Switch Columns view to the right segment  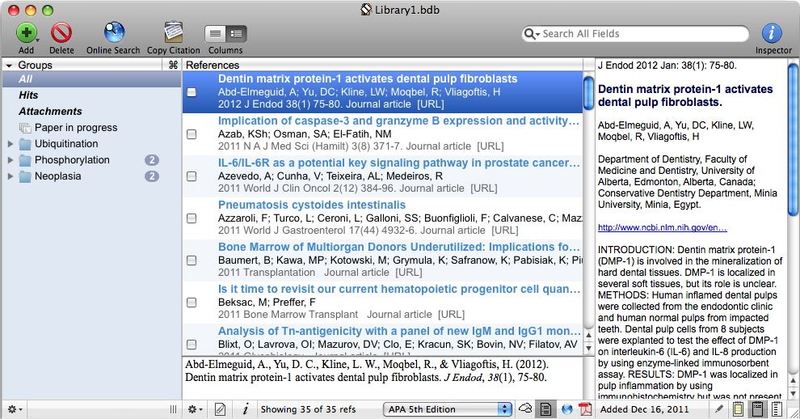(x=236, y=33)
